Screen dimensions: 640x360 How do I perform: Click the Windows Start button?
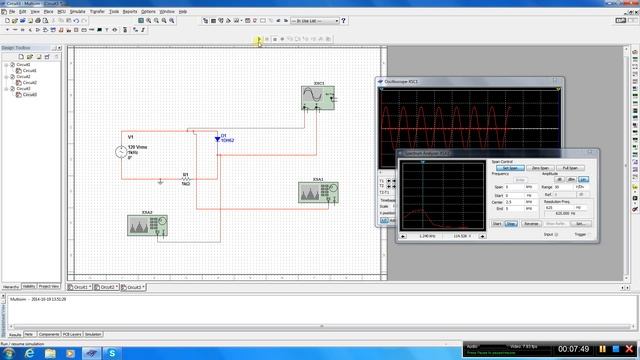[x=9, y=353]
